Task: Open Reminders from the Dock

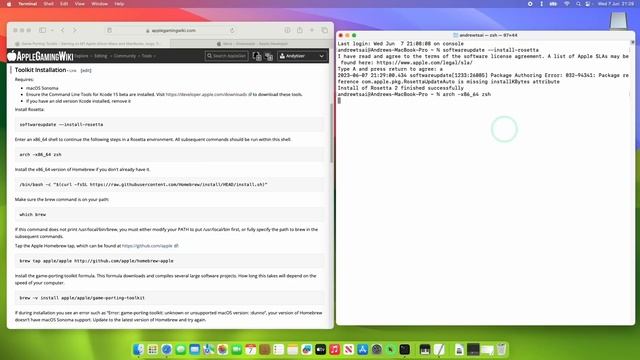Action: pyautogui.click(x=278, y=349)
